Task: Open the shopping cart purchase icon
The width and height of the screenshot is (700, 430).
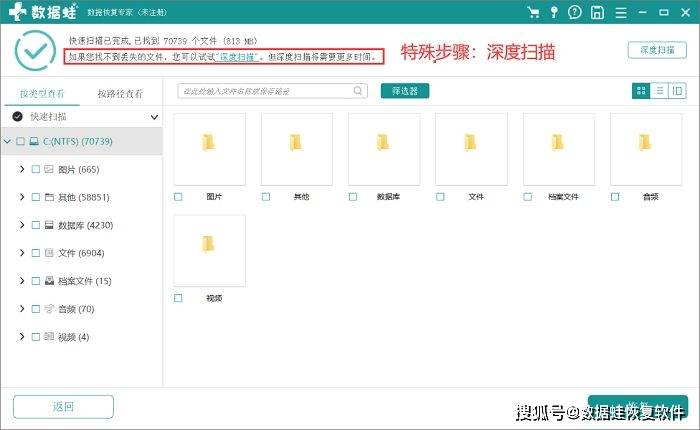Action: click(535, 13)
